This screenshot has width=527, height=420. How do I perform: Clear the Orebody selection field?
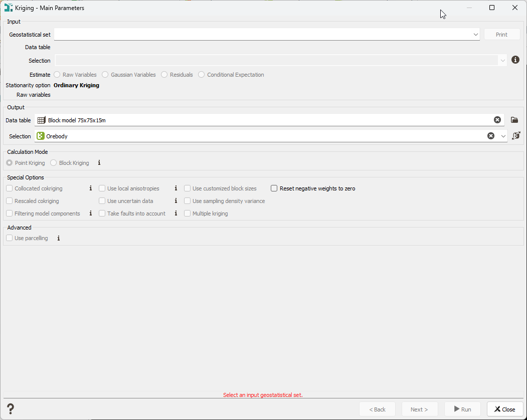pyautogui.click(x=490, y=135)
